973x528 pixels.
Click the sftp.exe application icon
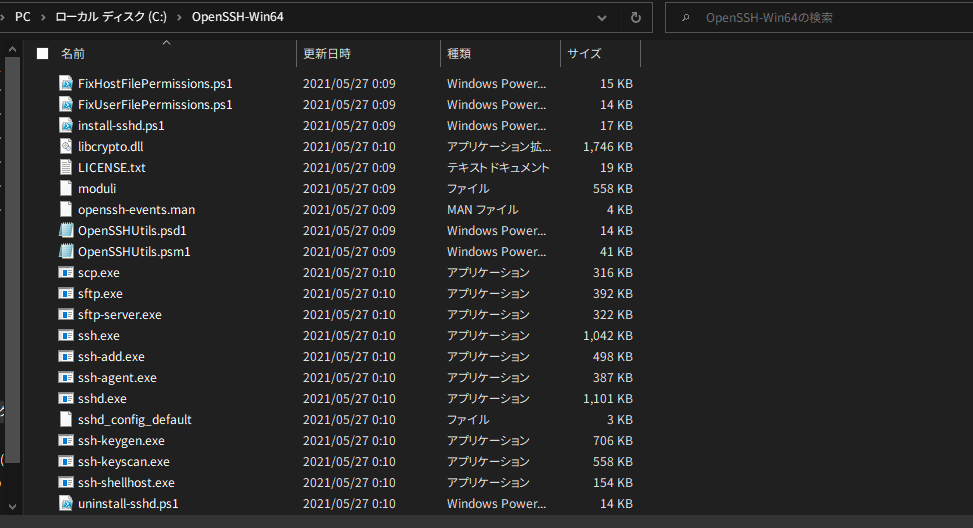point(66,293)
